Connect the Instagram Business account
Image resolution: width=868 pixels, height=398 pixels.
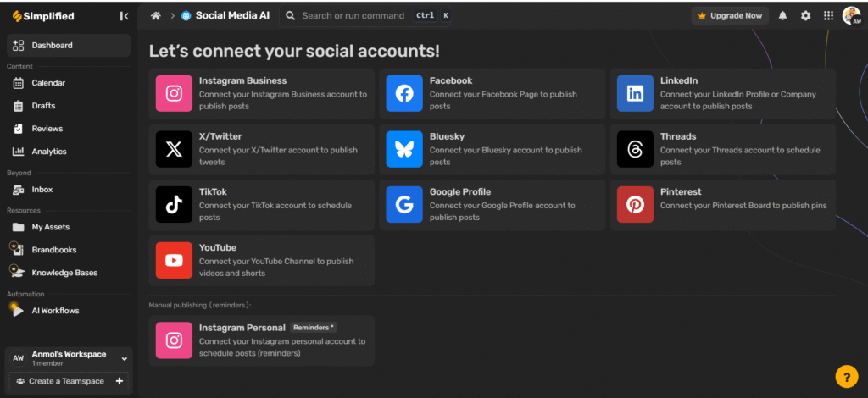(262, 93)
